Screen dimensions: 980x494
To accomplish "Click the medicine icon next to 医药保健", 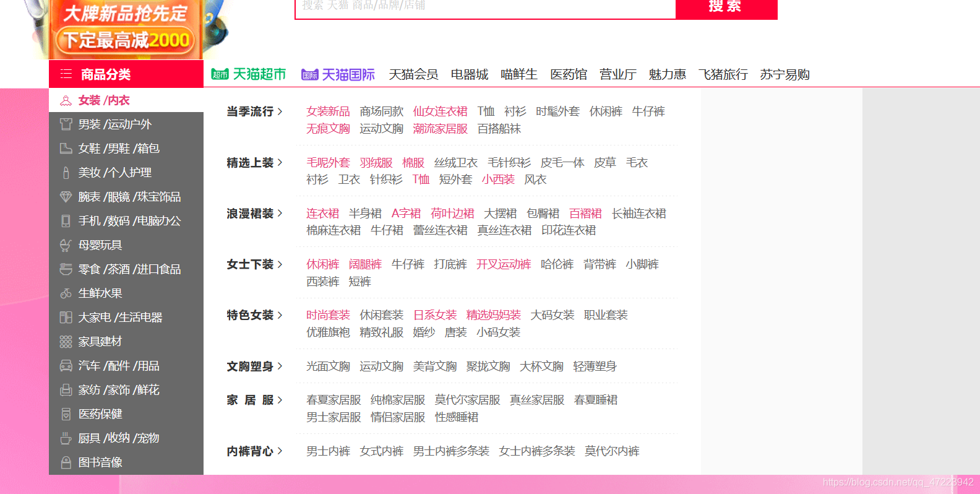I will pyautogui.click(x=66, y=414).
